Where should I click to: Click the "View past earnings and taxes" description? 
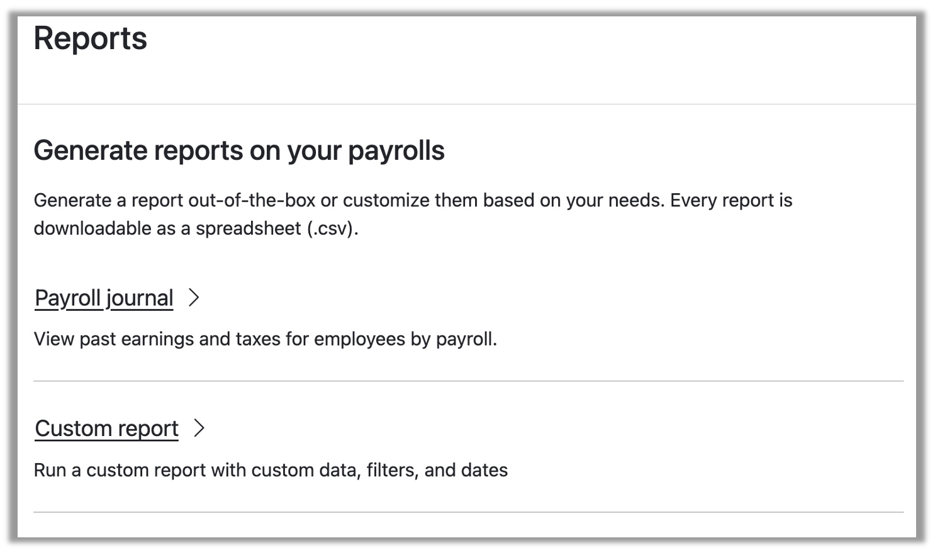265,339
